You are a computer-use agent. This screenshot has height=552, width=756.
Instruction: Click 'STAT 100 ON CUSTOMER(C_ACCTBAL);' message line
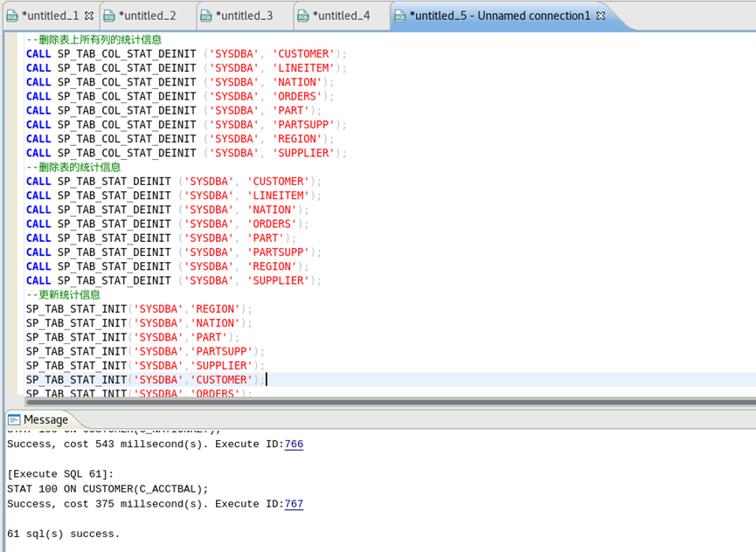point(108,489)
